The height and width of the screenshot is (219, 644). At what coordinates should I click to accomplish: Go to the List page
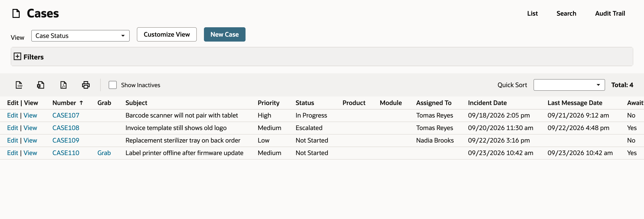(532, 13)
